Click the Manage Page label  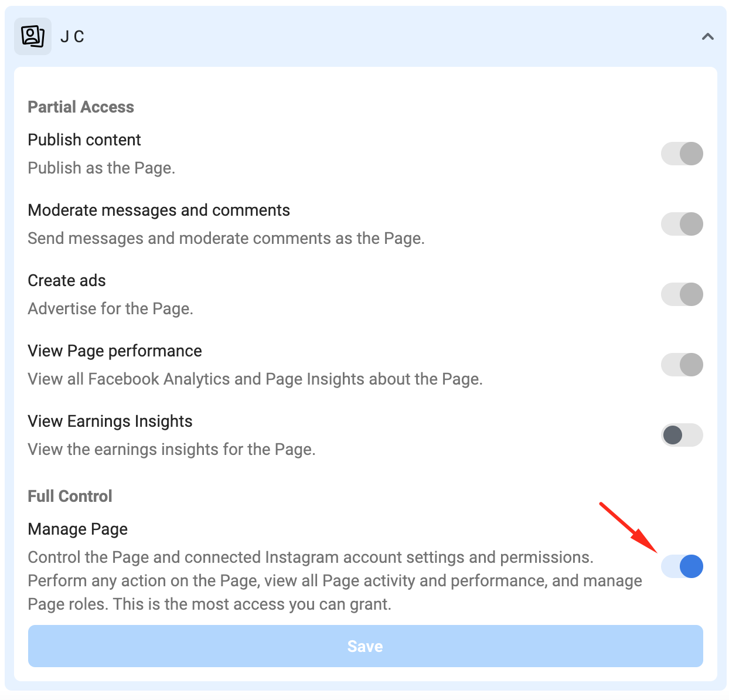(x=78, y=529)
